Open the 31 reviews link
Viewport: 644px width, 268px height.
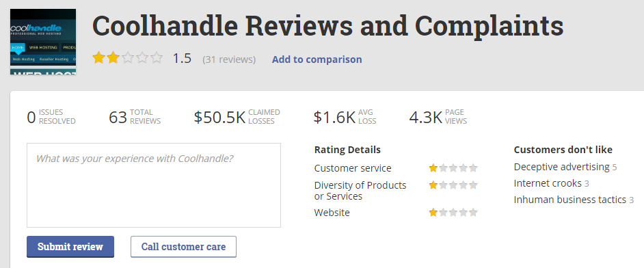click(x=229, y=59)
